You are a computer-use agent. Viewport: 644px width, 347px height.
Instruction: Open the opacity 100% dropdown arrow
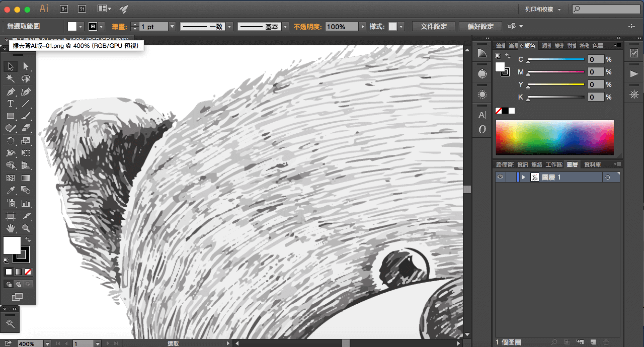coord(362,27)
